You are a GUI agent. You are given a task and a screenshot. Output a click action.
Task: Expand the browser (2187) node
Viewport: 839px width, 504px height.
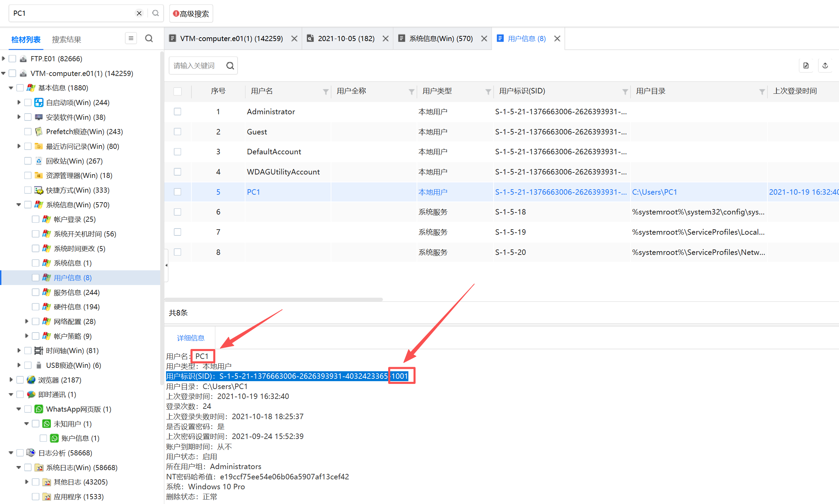[11, 380]
